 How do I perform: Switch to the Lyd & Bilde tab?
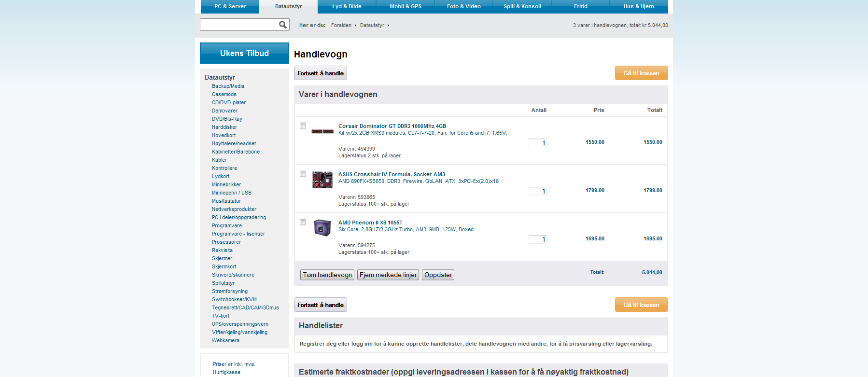[347, 6]
